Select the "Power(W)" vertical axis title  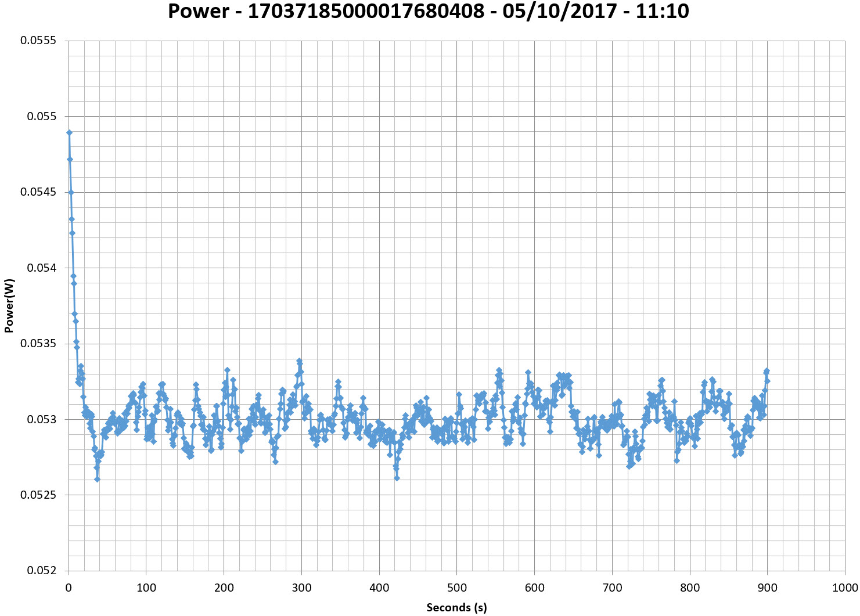point(9,306)
